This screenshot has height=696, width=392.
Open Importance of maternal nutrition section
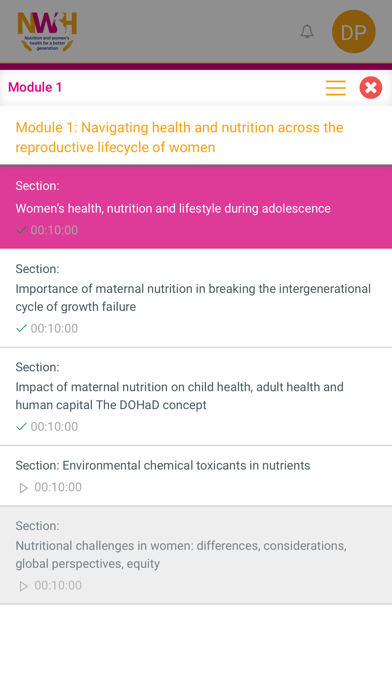[x=196, y=298]
